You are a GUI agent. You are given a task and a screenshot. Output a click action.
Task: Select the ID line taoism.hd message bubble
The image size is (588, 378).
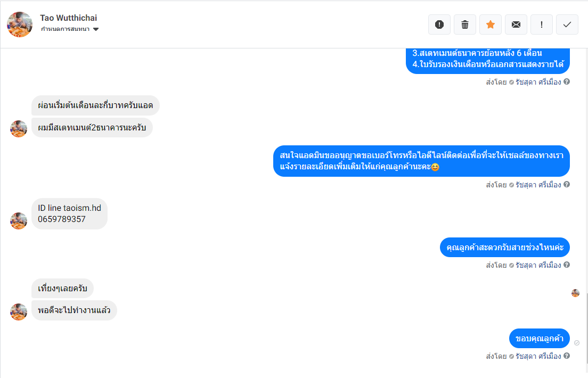click(x=69, y=213)
